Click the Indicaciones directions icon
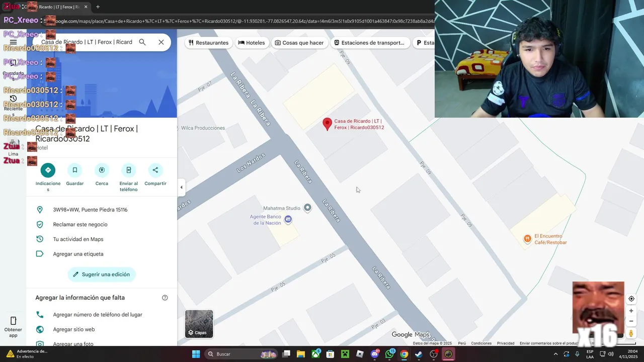644x362 pixels. 48,170
